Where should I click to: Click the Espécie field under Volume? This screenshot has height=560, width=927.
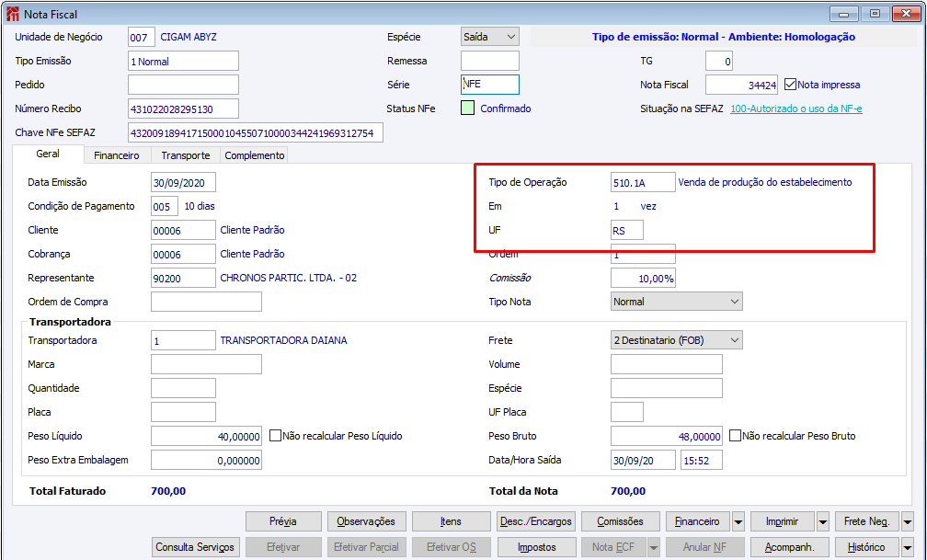(x=666, y=388)
